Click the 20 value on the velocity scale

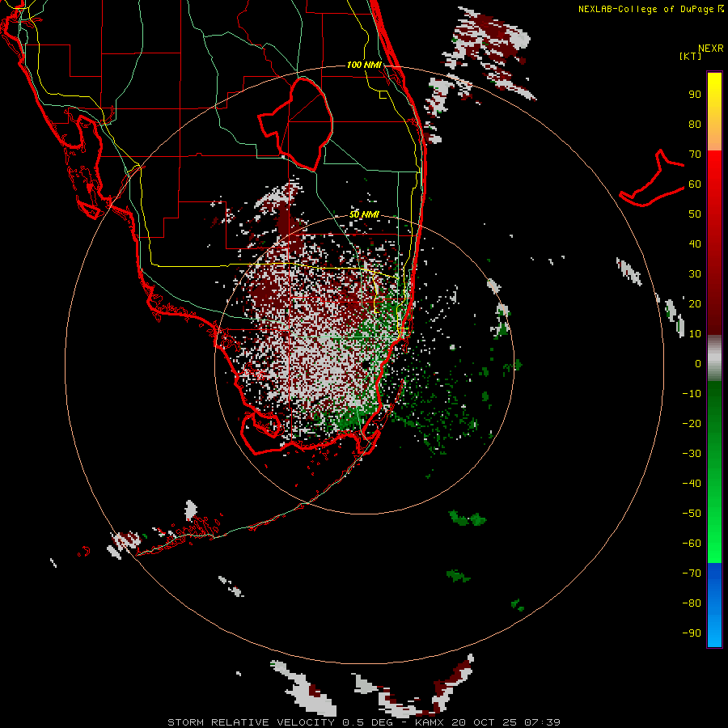tap(695, 303)
